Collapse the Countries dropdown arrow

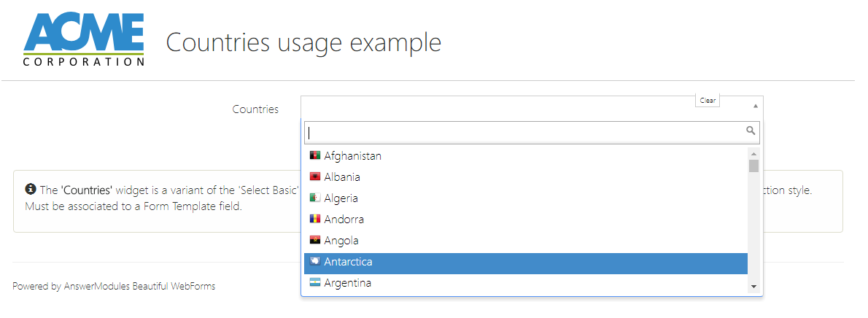pyautogui.click(x=755, y=106)
